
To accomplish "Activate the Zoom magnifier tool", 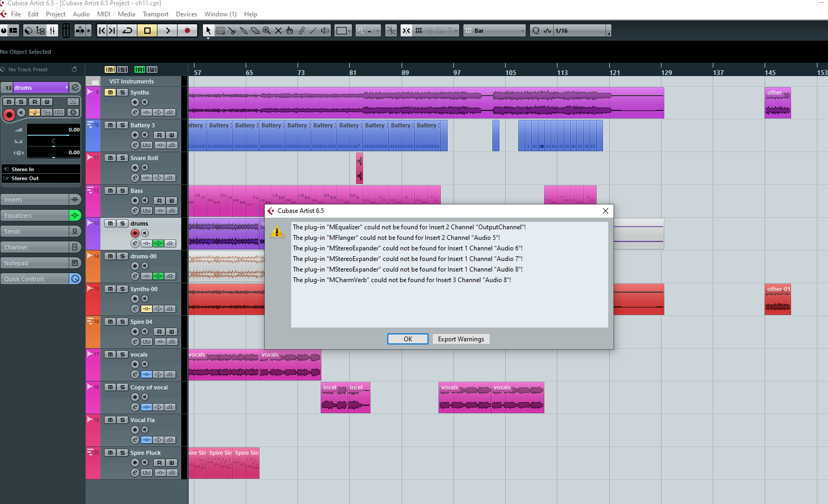I will tap(267, 31).
